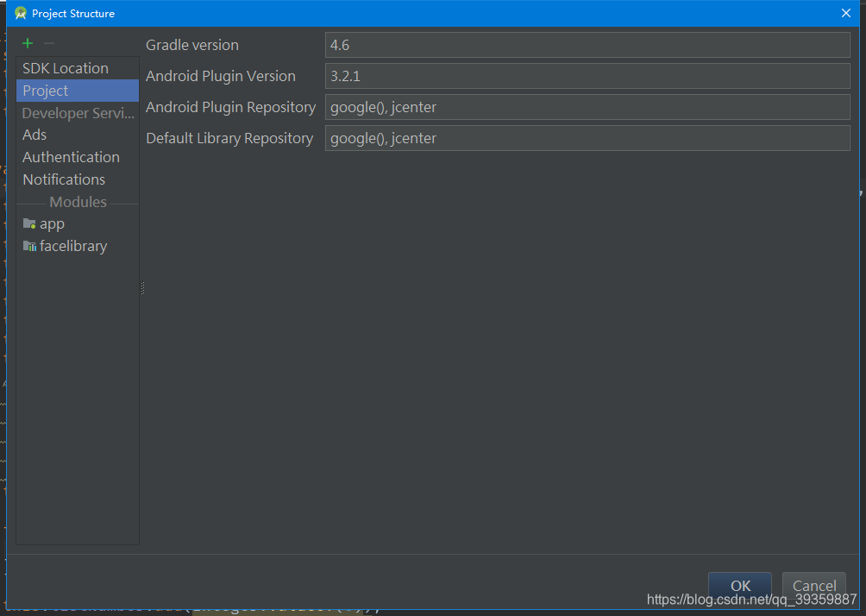Click the minus remove module icon
The height and width of the screenshot is (616, 866).
point(49,43)
